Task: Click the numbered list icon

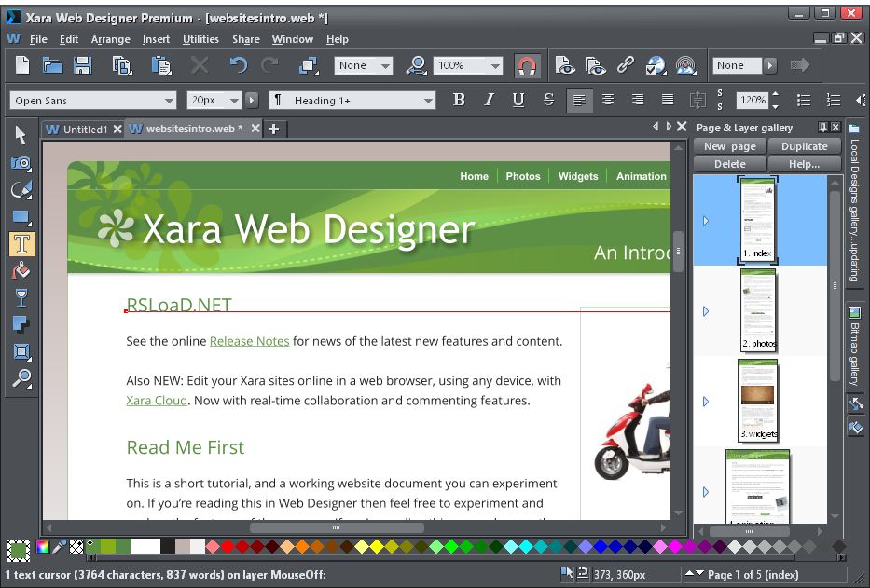Action: 834,100
